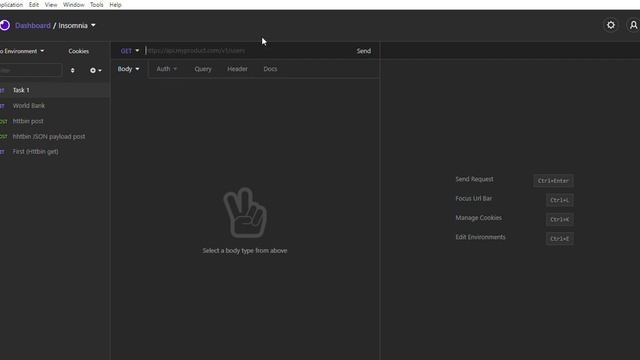
Task: Select the World Bank request
Action: [55, 106]
